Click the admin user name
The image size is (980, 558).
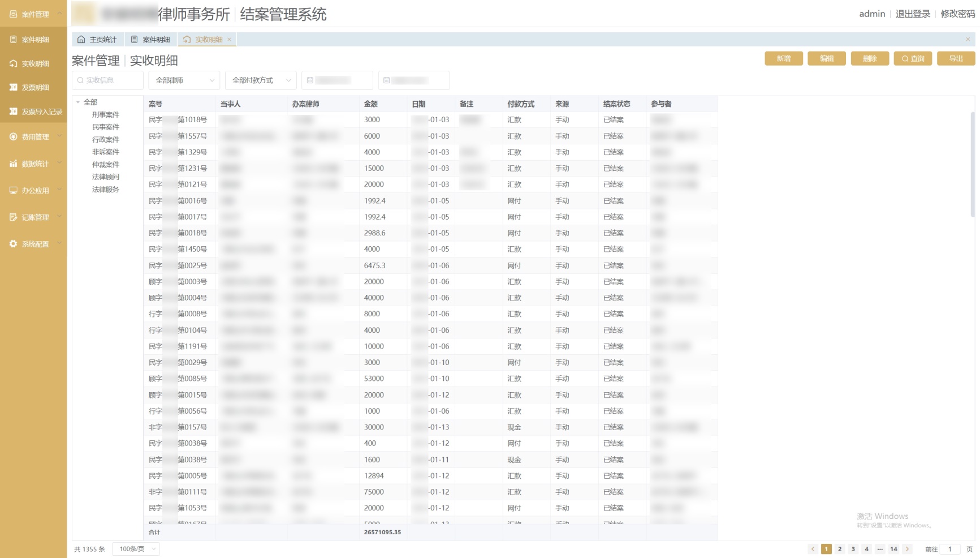click(x=872, y=14)
